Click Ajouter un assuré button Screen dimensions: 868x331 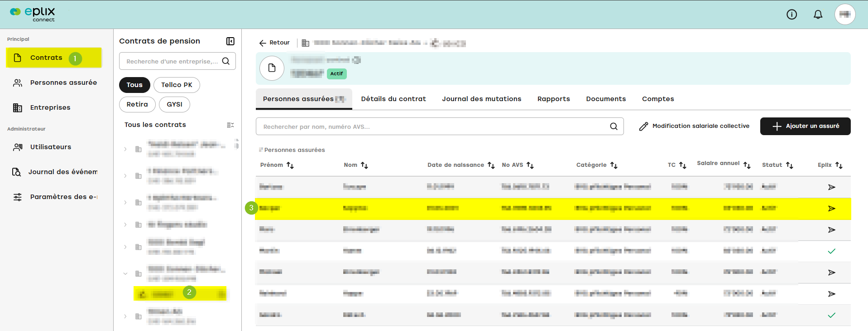(805, 126)
